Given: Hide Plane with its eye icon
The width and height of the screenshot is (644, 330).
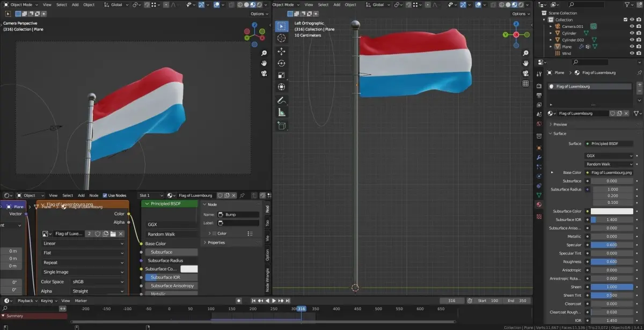Looking at the screenshot, I should pyautogui.click(x=632, y=47).
